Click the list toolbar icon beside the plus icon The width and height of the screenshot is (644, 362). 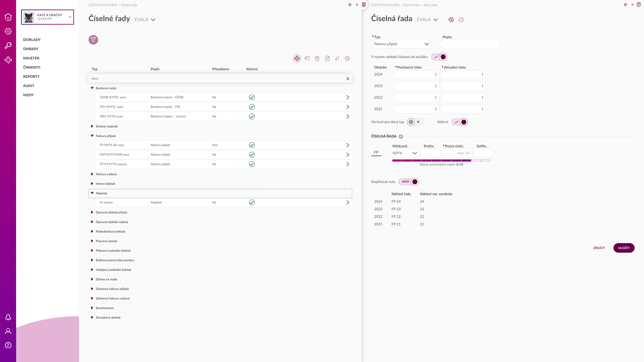tap(307, 59)
